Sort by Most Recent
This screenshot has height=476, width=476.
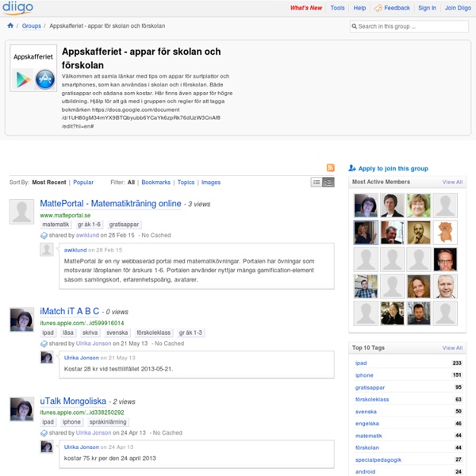pyautogui.click(x=49, y=182)
